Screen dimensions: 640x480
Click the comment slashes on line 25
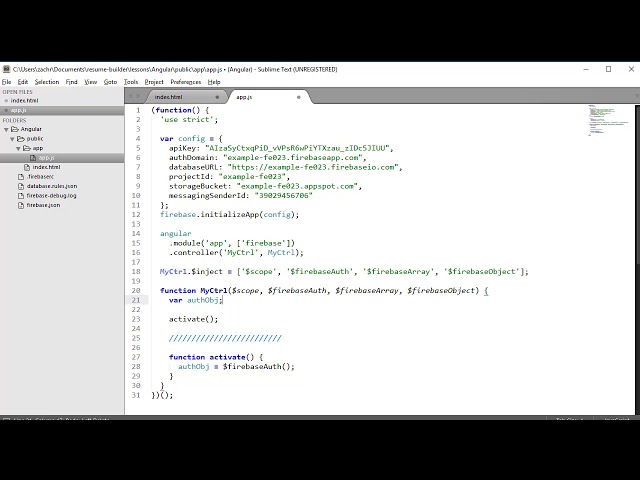pyautogui.click(x=225, y=338)
